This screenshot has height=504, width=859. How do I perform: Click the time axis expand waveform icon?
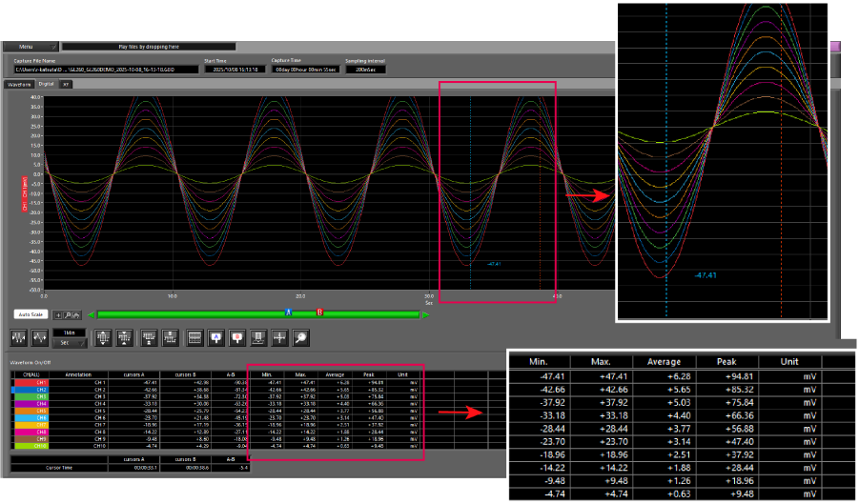(41, 337)
